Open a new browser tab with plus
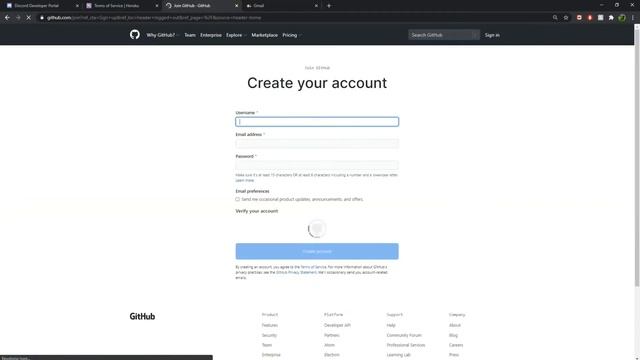Screen dimensions: 640x360 329,6
